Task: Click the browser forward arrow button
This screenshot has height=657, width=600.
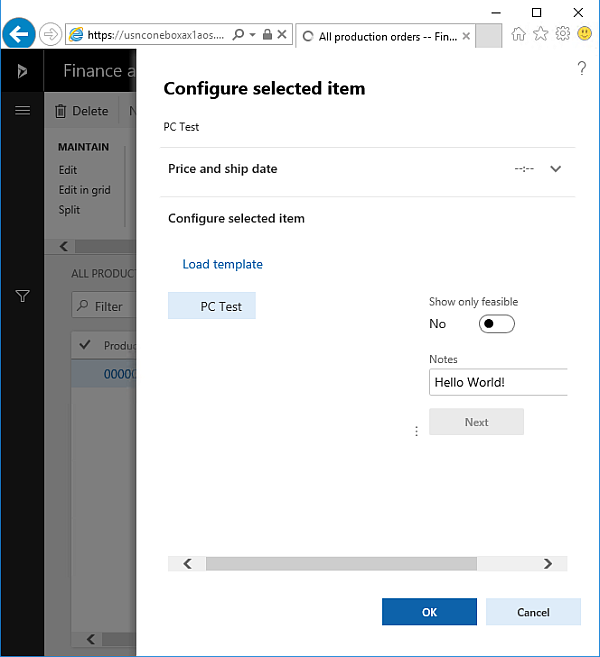Action: pyautogui.click(x=50, y=35)
